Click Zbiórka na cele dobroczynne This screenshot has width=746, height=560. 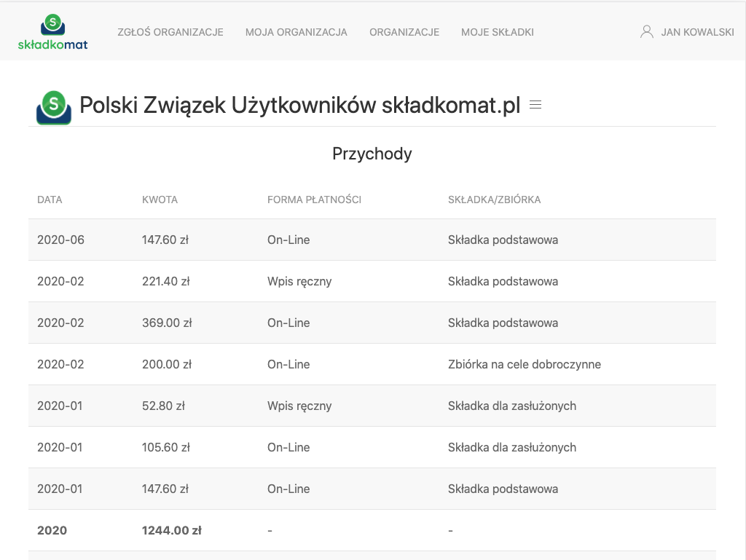(x=525, y=364)
